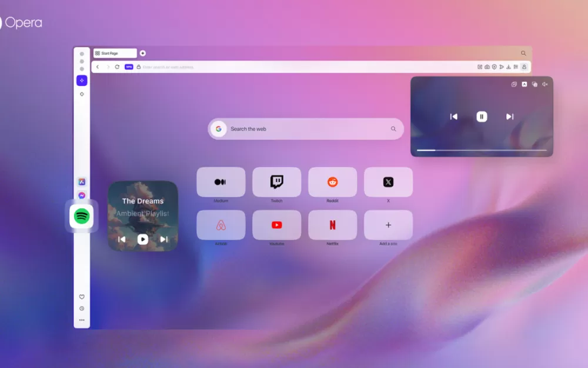Seek on the pop-out video progress bar
Screen dimensions: 588x368
(x=482, y=150)
